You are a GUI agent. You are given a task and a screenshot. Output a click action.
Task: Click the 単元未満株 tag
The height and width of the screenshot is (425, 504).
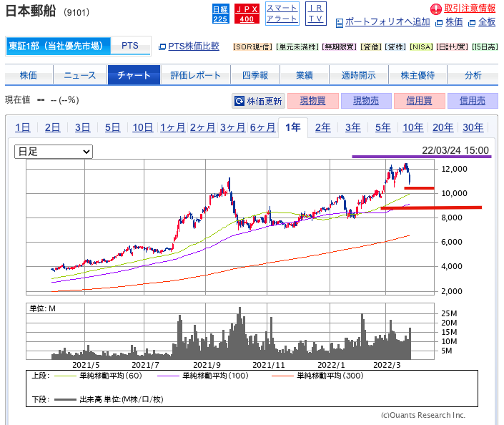(297, 47)
